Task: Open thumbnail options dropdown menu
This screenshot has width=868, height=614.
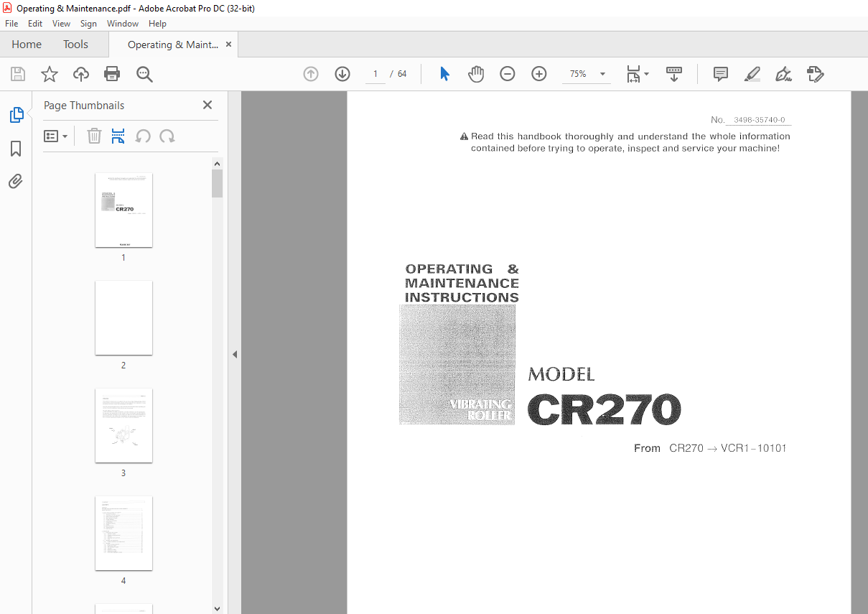Action: [x=56, y=136]
